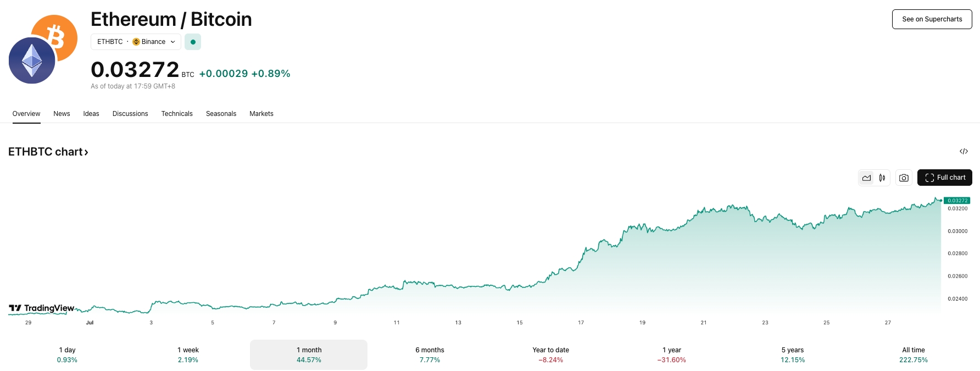
Task: Click See on Supercharts button
Action: 932,19
